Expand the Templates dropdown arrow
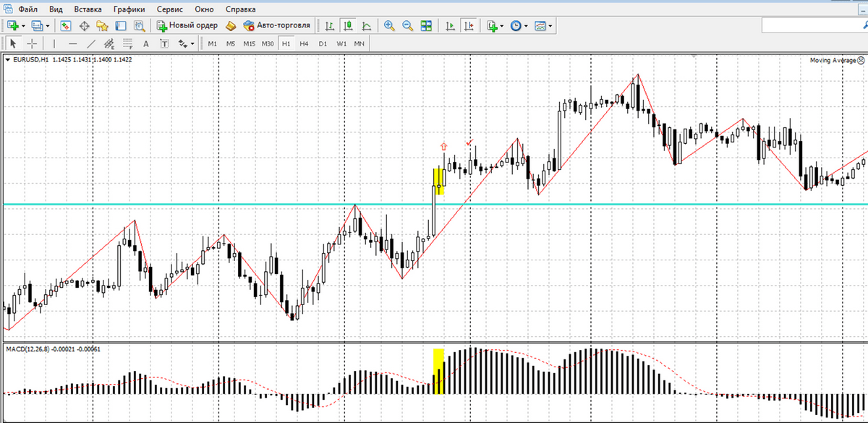 (x=550, y=25)
